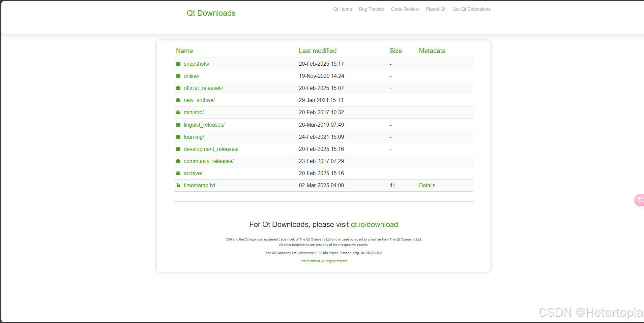
Task: Click the Name column header
Action: pos(184,51)
